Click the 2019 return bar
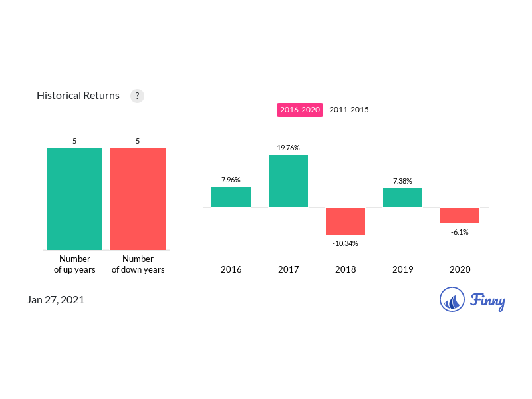This screenshot has height=399, width=532. point(402,198)
